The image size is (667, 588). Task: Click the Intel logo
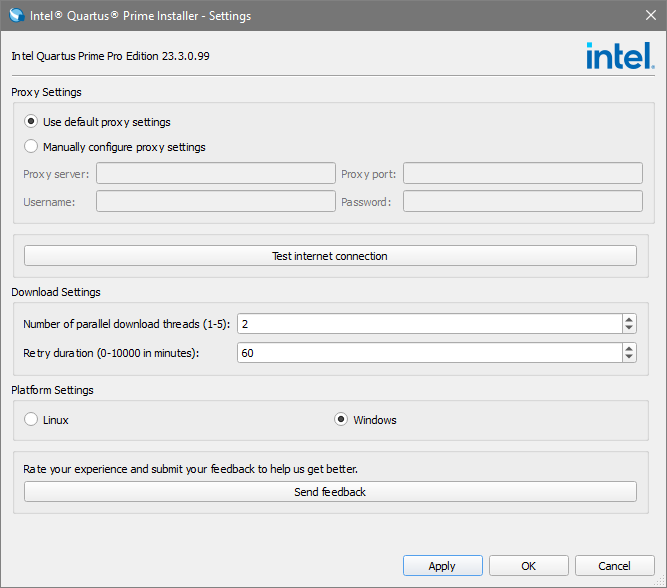click(620, 56)
